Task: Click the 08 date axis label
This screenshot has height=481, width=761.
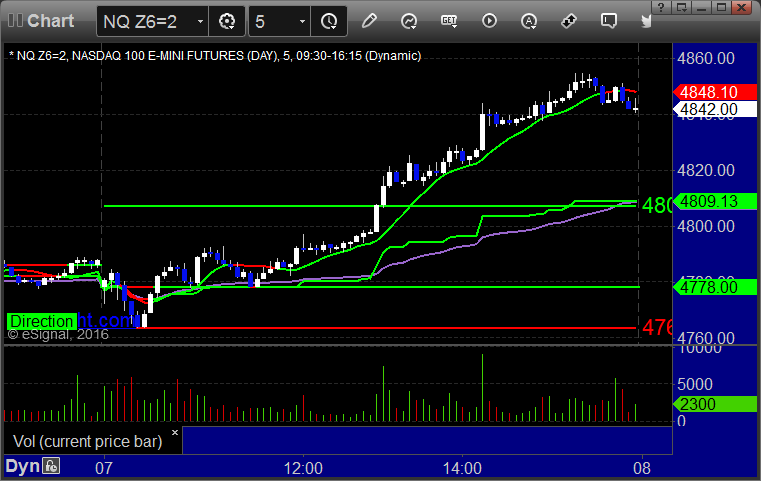Action: [x=642, y=468]
